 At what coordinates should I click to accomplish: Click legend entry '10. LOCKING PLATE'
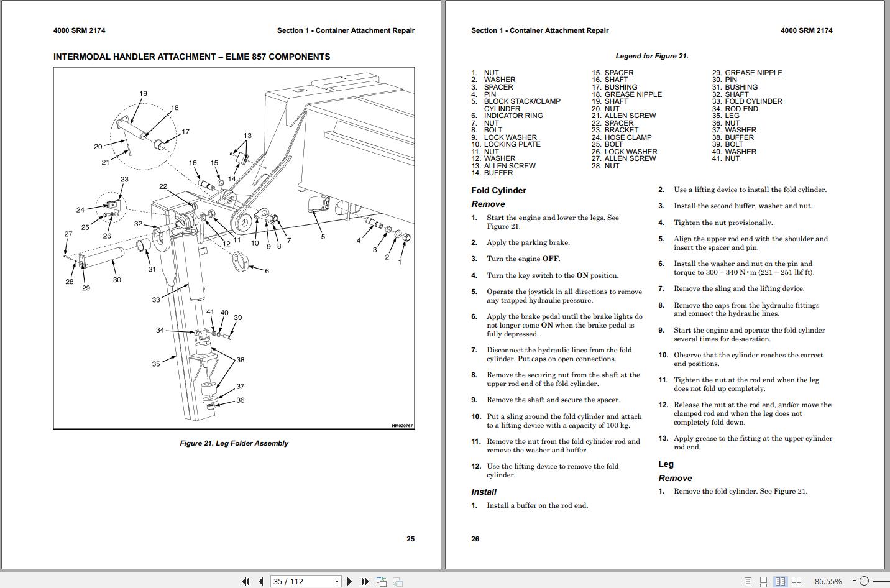click(506, 144)
